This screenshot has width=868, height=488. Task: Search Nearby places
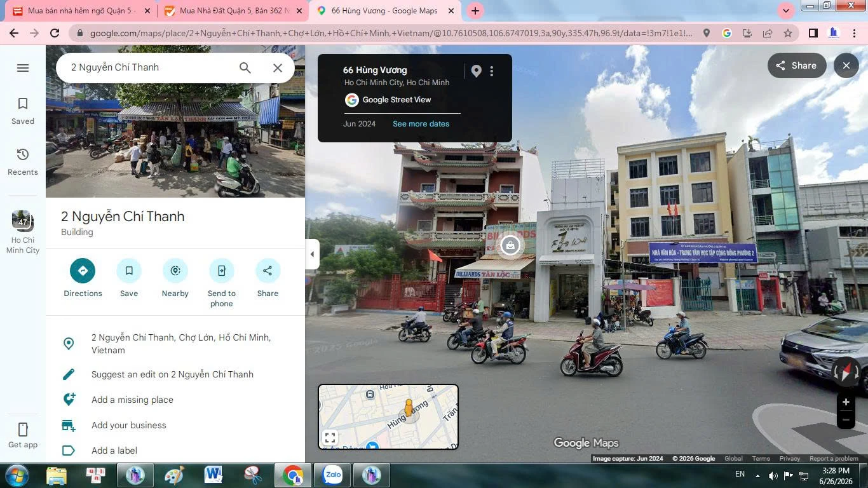point(175,278)
